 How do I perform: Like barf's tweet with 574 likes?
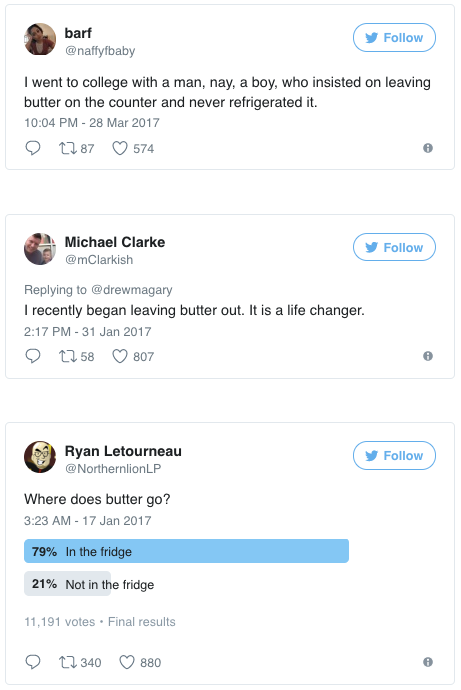(133, 148)
